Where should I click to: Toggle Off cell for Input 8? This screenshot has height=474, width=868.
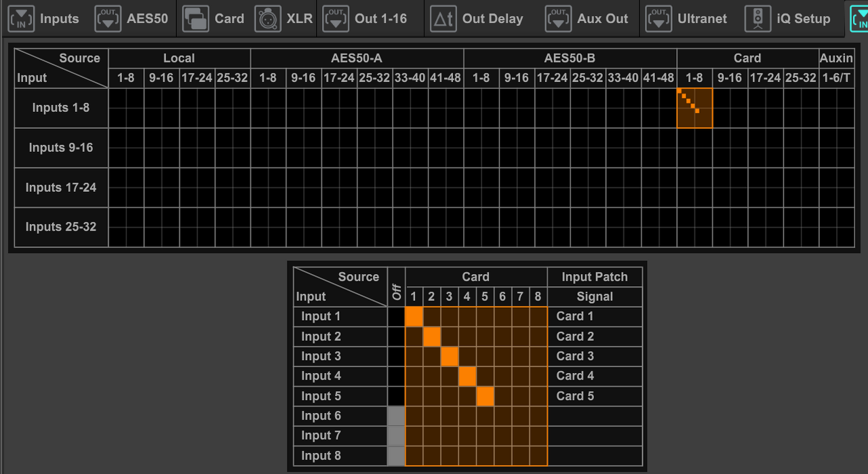(x=396, y=456)
